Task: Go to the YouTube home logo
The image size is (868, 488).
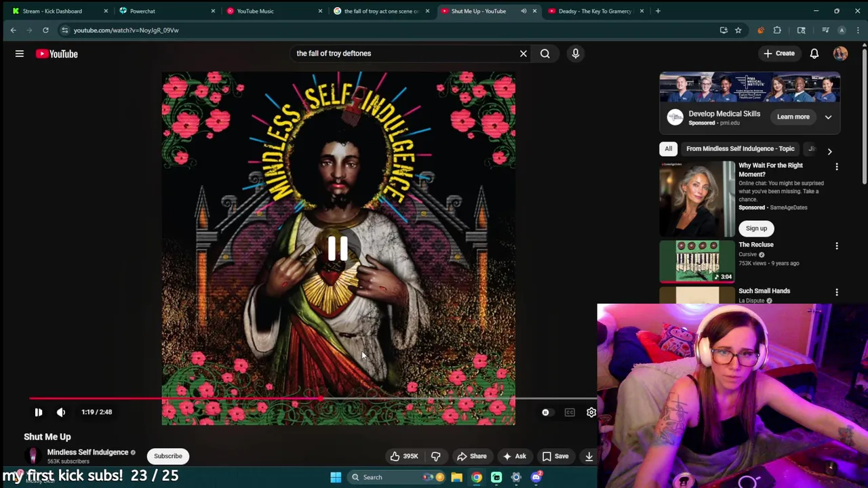Action: coord(57,54)
